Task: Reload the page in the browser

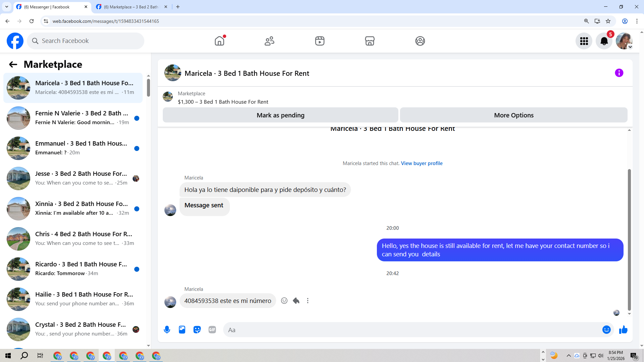Action: 32,21
